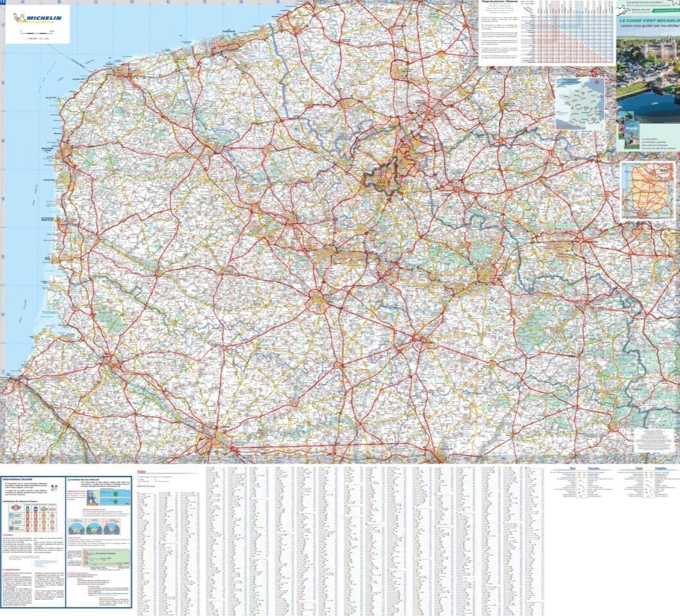Select the French flag emblem in the Informations Sécurité panel
Viewport: 680px width, 616px height.
pos(55,486)
